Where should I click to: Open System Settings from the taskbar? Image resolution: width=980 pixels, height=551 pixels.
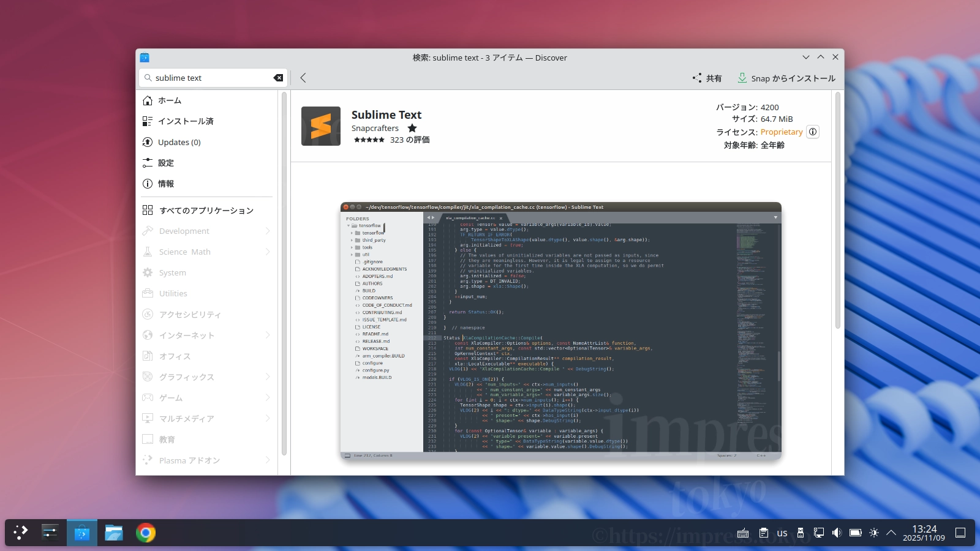(x=50, y=533)
